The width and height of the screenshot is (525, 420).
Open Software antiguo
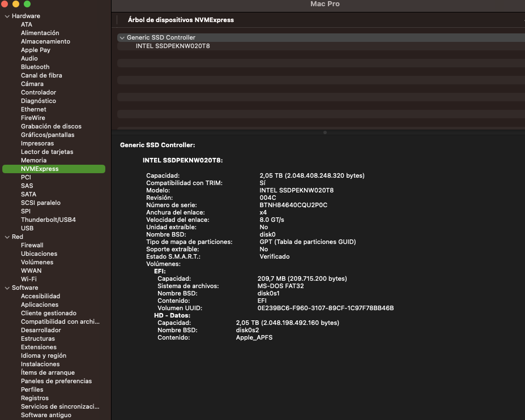[46, 415]
